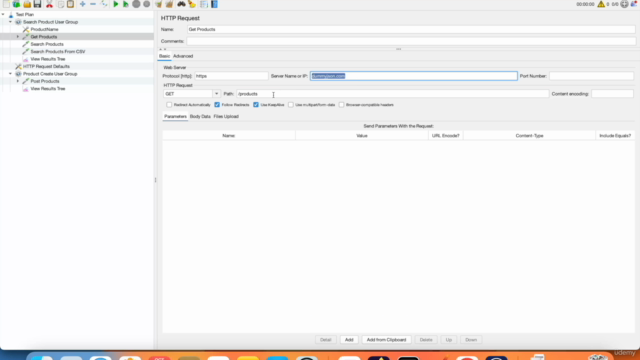Click the Port Number field

(x=591, y=76)
